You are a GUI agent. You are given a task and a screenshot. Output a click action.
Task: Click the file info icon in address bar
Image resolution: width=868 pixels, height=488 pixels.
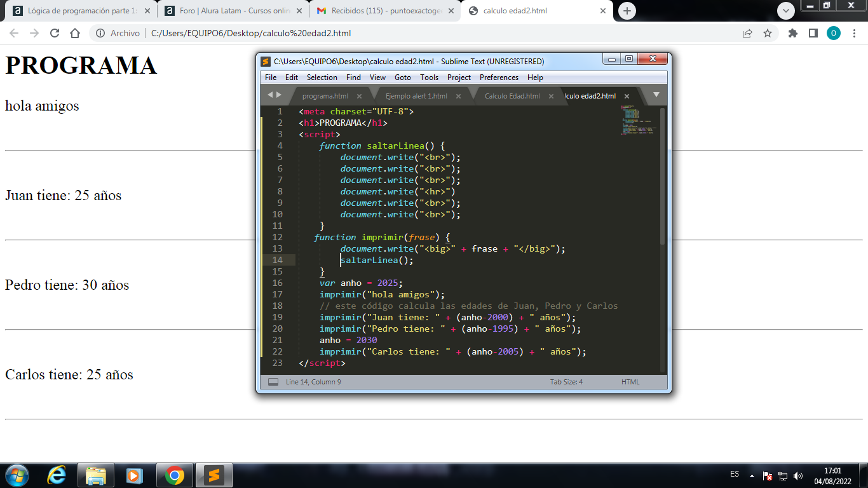click(100, 34)
